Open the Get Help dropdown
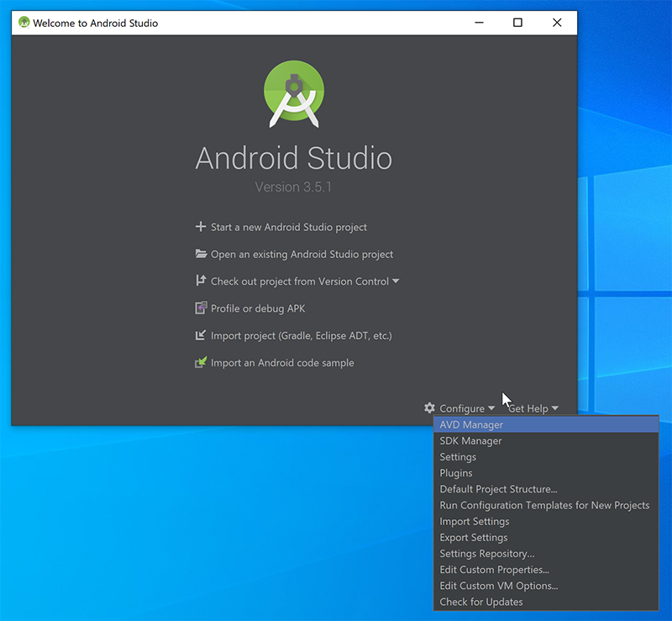Image resolution: width=672 pixels, height=621 pixels. [x=528, y=408]
